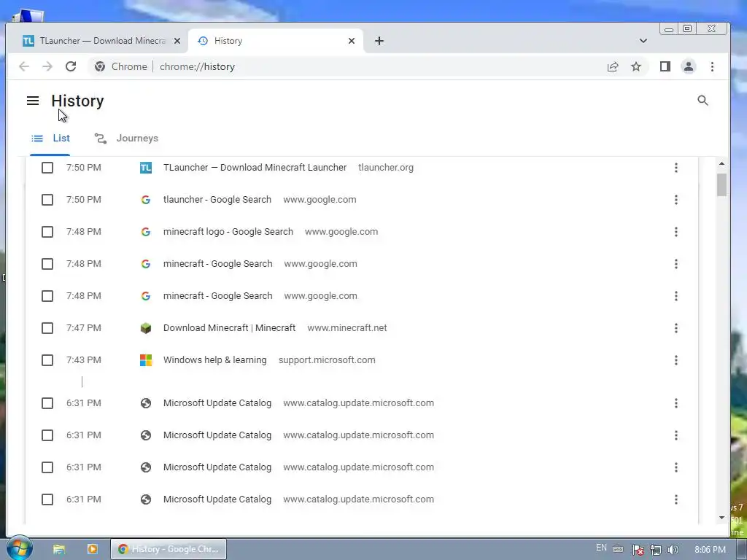Open media player from taskbar

coord(93,549)
